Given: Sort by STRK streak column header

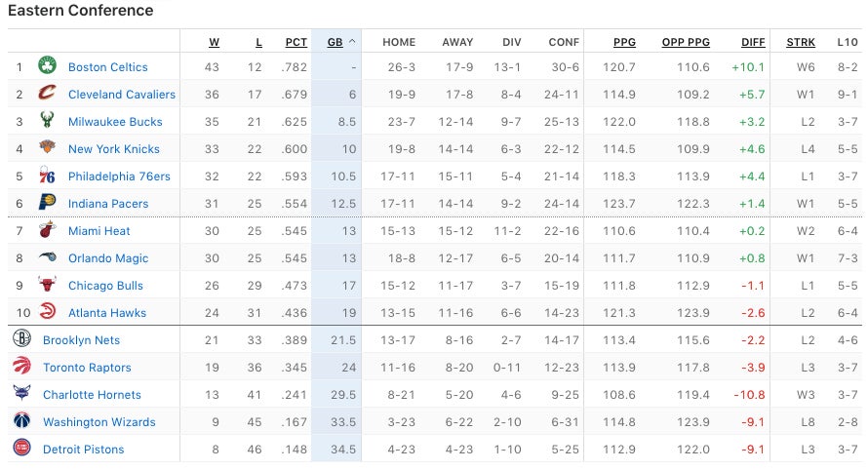Looking at the screenshot, I should pos(801,42).
